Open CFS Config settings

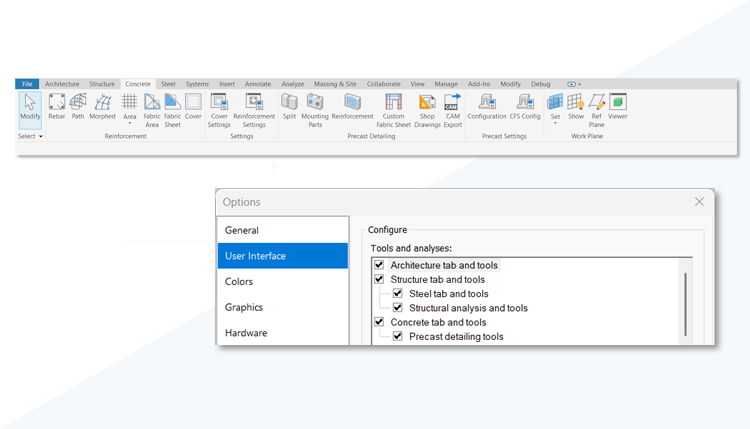tap(525, 107)
